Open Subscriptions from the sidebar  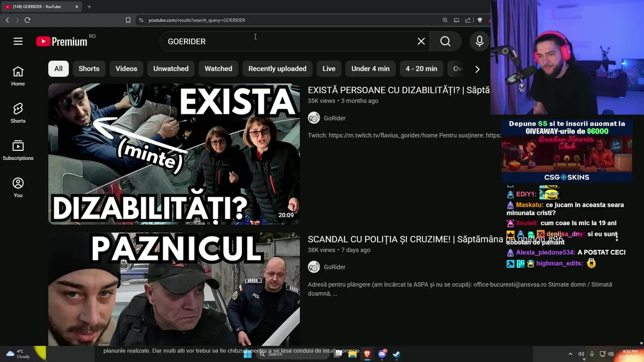click(x=18, y=151)
